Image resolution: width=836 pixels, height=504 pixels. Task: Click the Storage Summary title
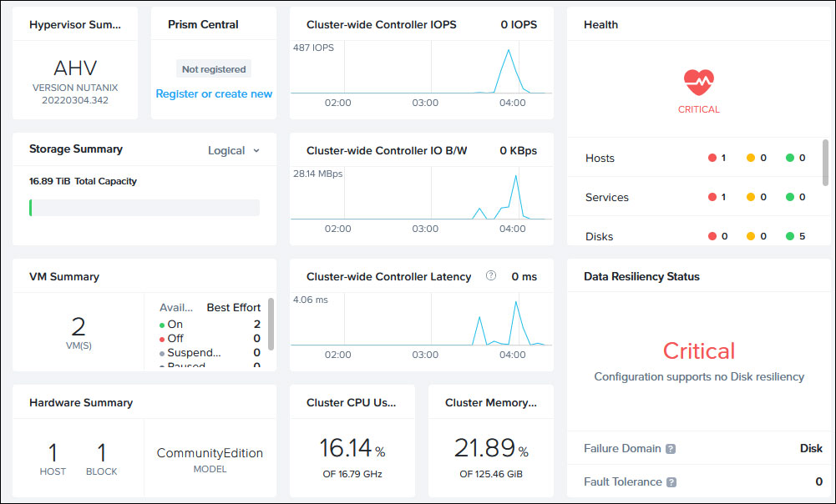[76, 149]
